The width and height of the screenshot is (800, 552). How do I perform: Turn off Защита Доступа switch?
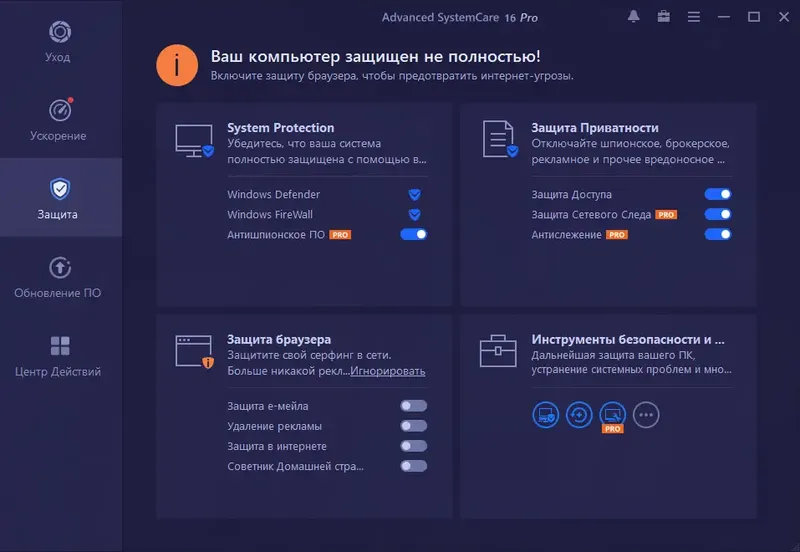pyautogui.click(x=718, y=194)
